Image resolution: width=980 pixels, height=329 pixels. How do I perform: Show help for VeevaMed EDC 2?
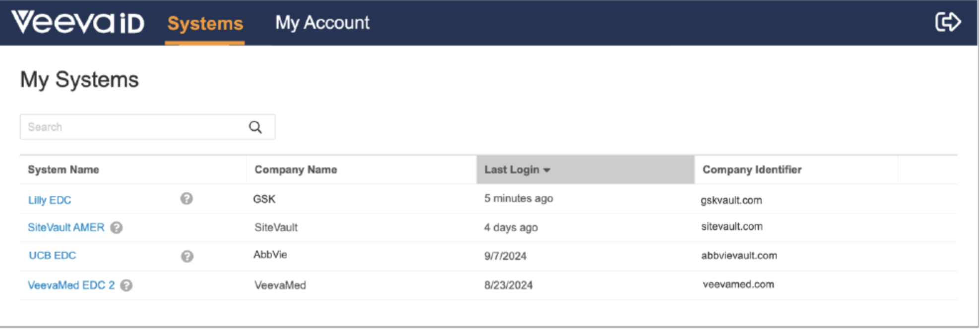pyautogui.click(x=126, y=285)
